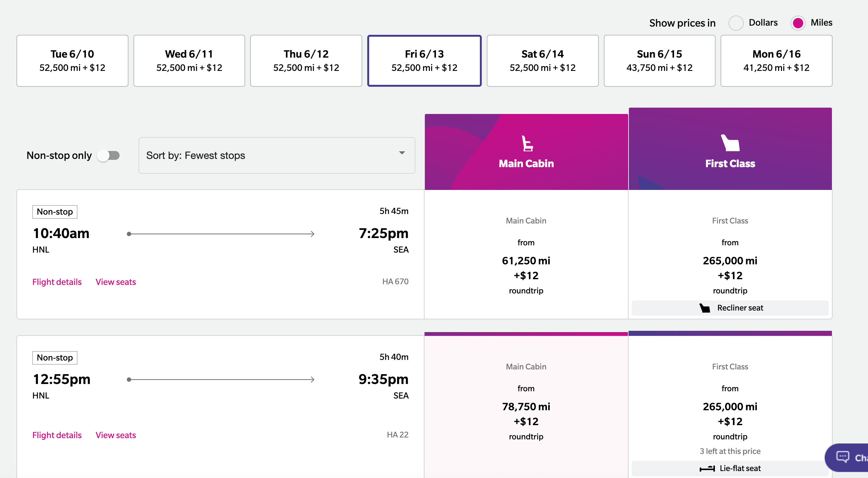Toggle the Non-stop only switch

pyautogui.click(x=108, y=155)
